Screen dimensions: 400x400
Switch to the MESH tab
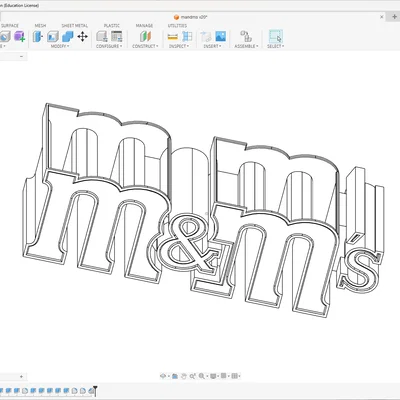tap(40, 26)
